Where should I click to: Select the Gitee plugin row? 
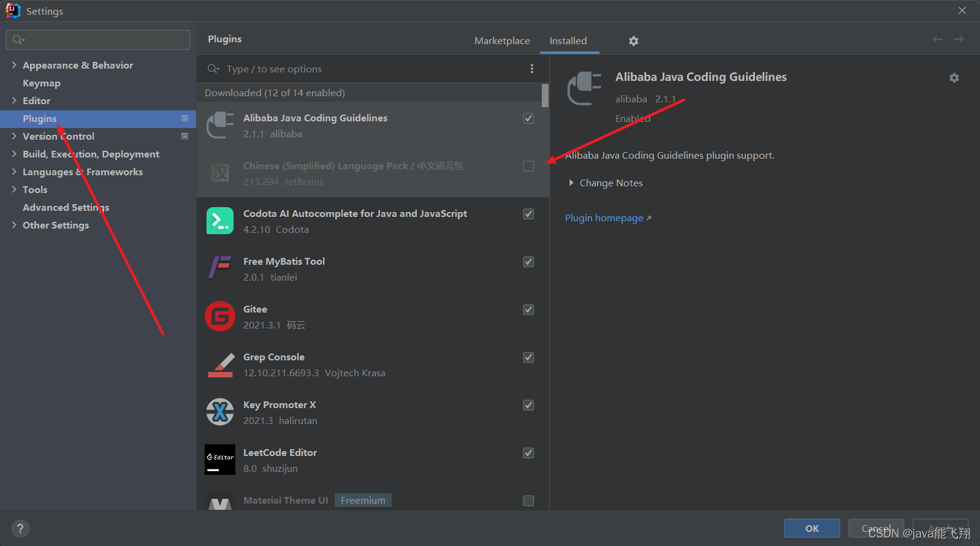(373, 317)
